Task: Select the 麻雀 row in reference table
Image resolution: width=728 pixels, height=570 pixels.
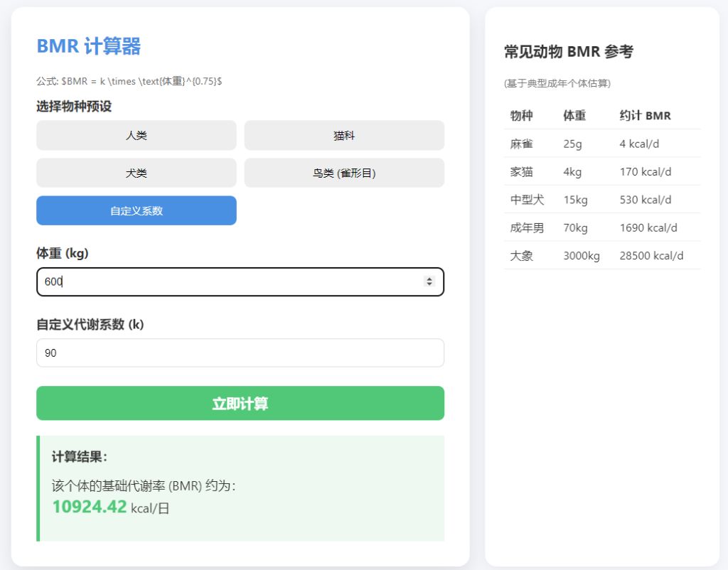Action: click(x=601, y=144)
